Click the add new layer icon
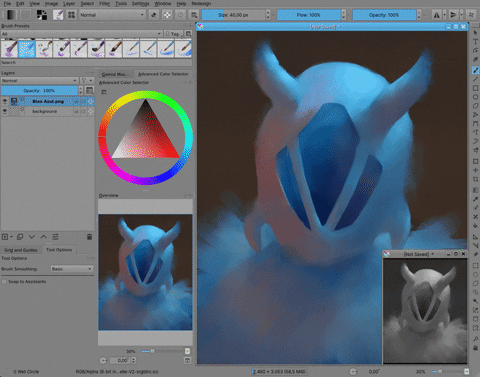This screenshot has height=377, width=480. (5, 237)
